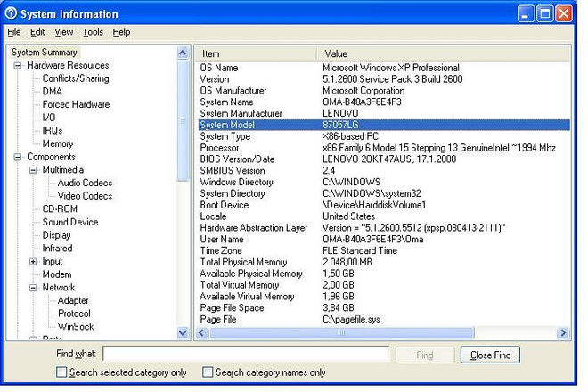Select the Time Zone row
This screenshot has height=392, width=588.
click(384, 251)
